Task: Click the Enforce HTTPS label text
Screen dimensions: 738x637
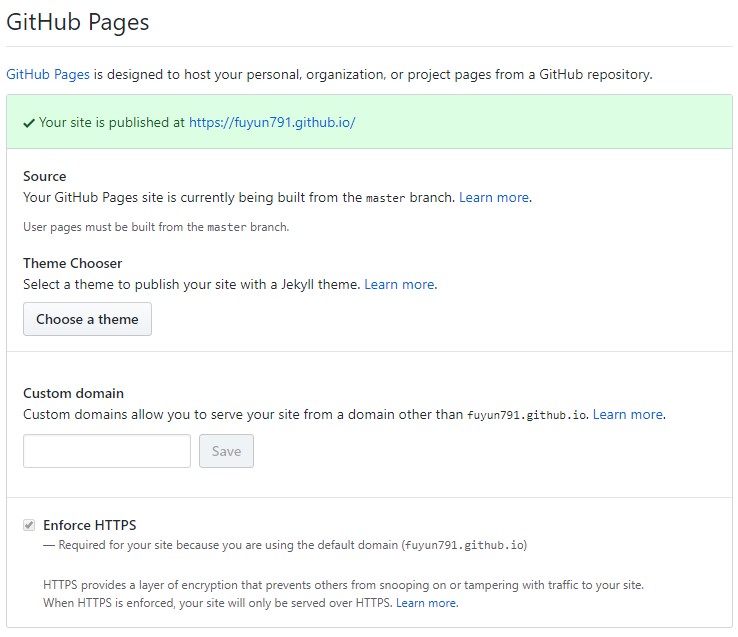Action: point(89,525)
